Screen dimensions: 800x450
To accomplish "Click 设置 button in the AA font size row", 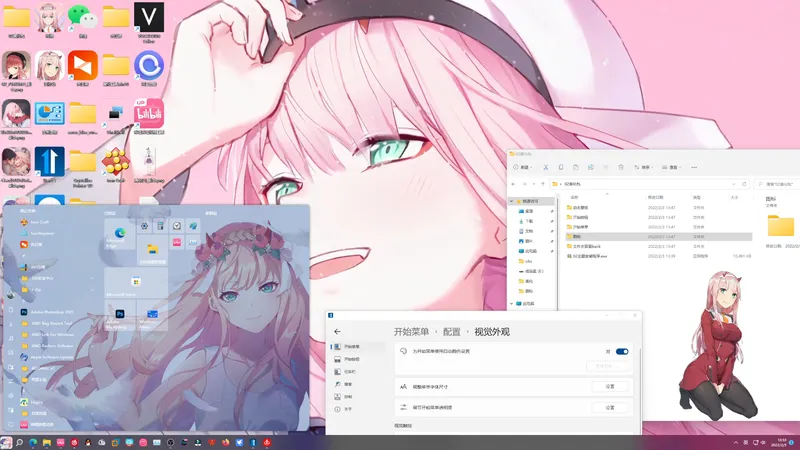I will tap(610, 387).
